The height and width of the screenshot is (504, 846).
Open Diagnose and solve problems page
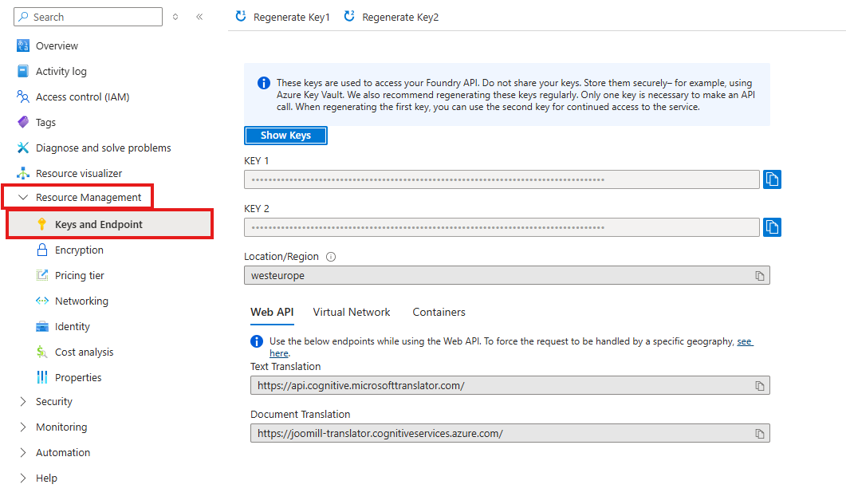[x=103, y=148]
